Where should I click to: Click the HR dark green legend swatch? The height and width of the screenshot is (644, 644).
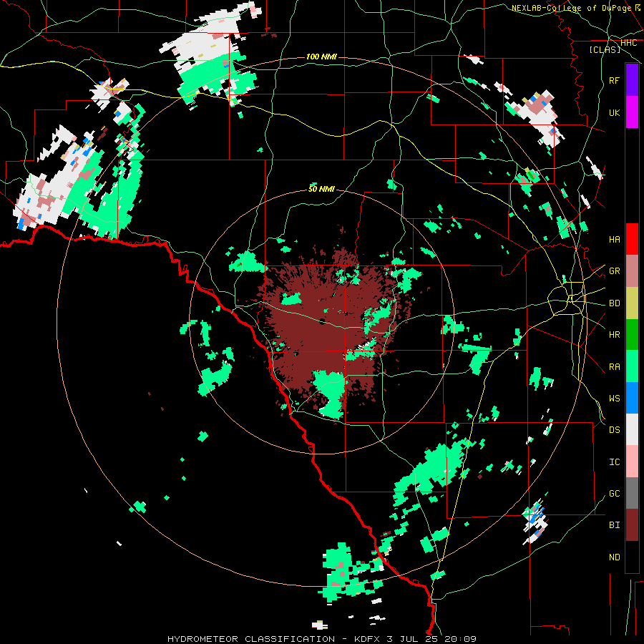(632, 335)
